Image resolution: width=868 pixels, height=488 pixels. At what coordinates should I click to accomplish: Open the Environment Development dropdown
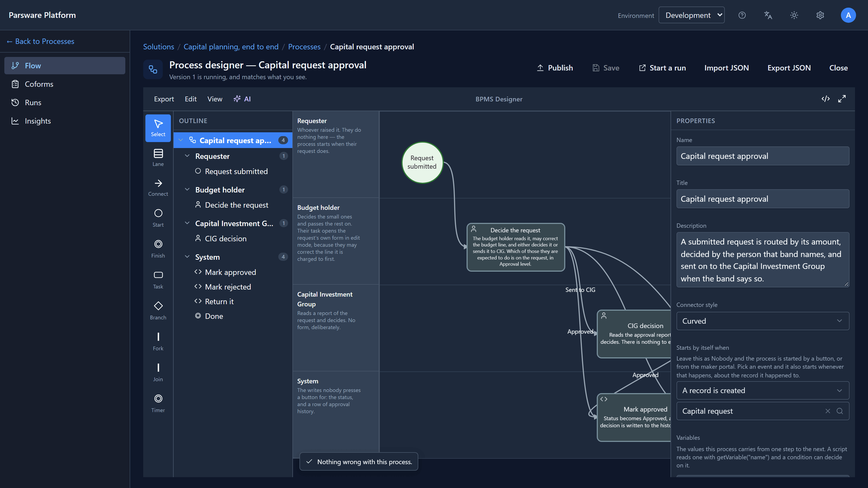[691, 15]
